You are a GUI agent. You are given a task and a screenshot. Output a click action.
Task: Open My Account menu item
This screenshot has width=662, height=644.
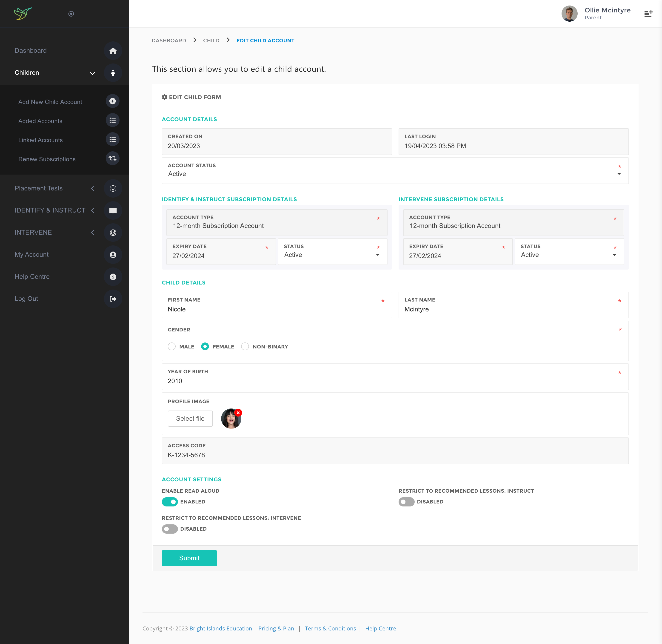click(x=32, y=254)
